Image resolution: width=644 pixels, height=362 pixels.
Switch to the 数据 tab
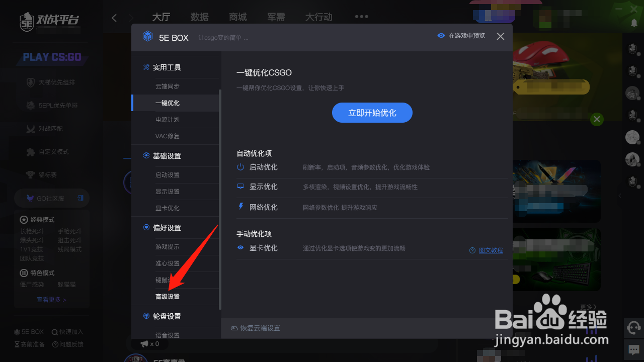pyautogui.click(x=200, y=17)
